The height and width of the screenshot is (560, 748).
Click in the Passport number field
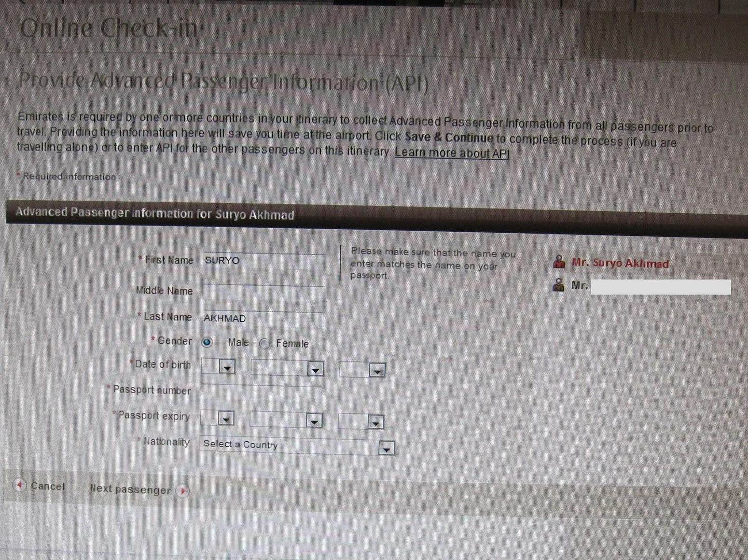coord(261,392)
